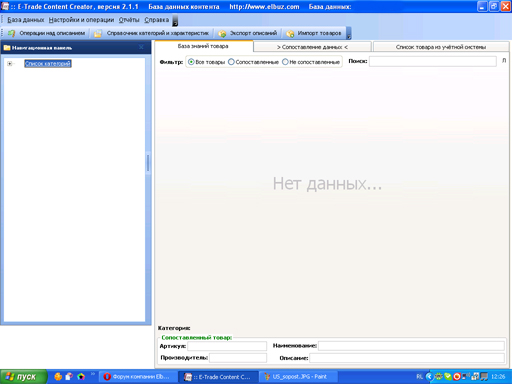Expand the 'Список категорий' tree node

10,64
